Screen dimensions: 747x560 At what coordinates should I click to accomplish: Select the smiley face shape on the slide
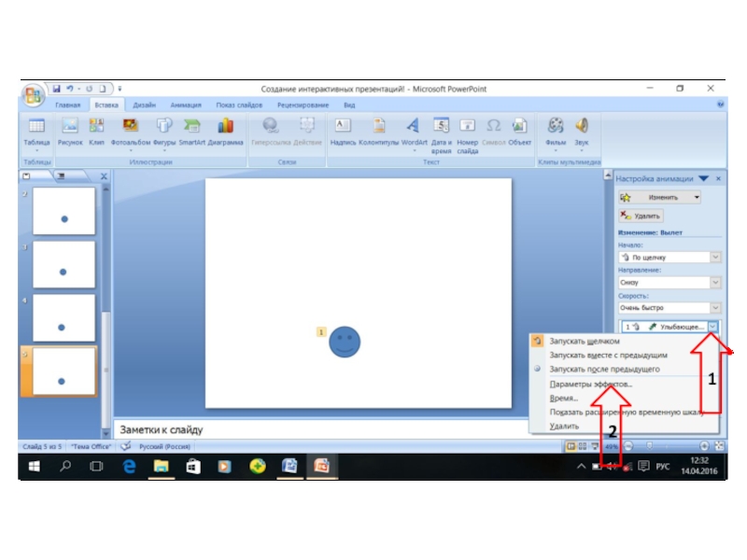click(x=345, y=342)
